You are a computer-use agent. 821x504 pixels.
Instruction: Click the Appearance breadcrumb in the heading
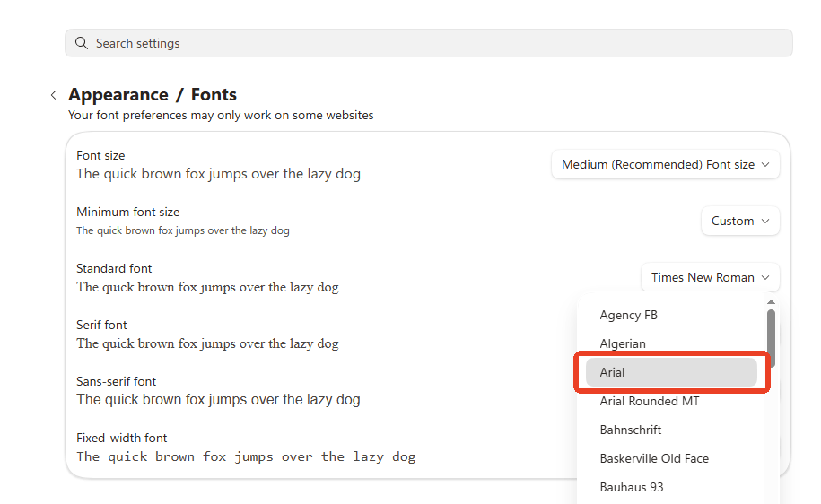(118, 95)
